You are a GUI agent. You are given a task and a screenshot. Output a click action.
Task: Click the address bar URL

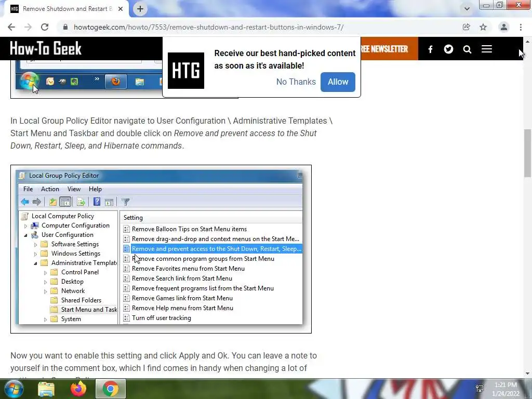click(209, 27)
